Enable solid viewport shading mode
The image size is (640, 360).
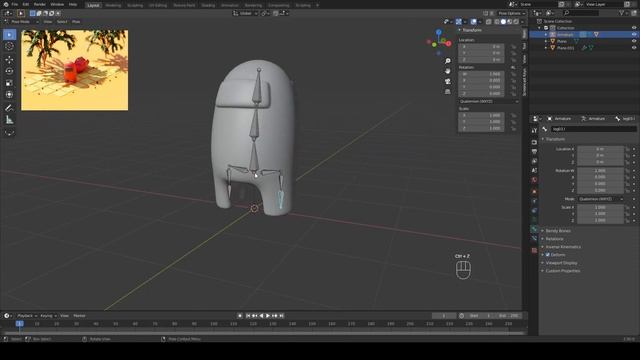(x=503, y=22)
